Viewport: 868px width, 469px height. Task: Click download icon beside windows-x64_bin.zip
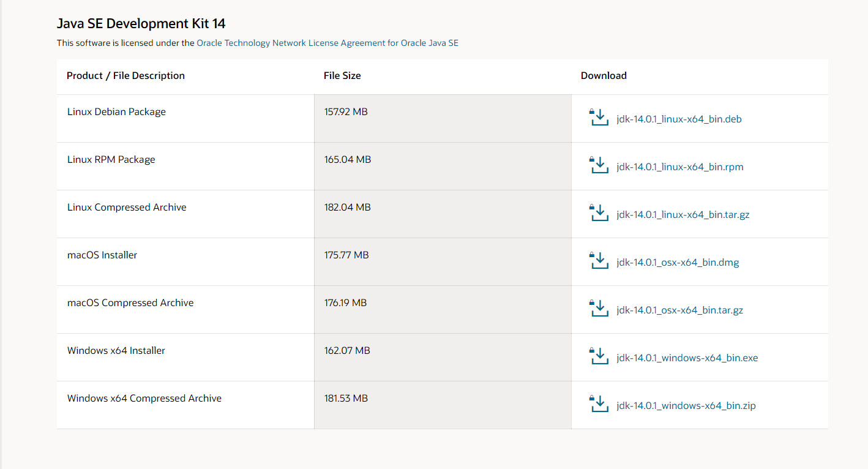[599, 404]
